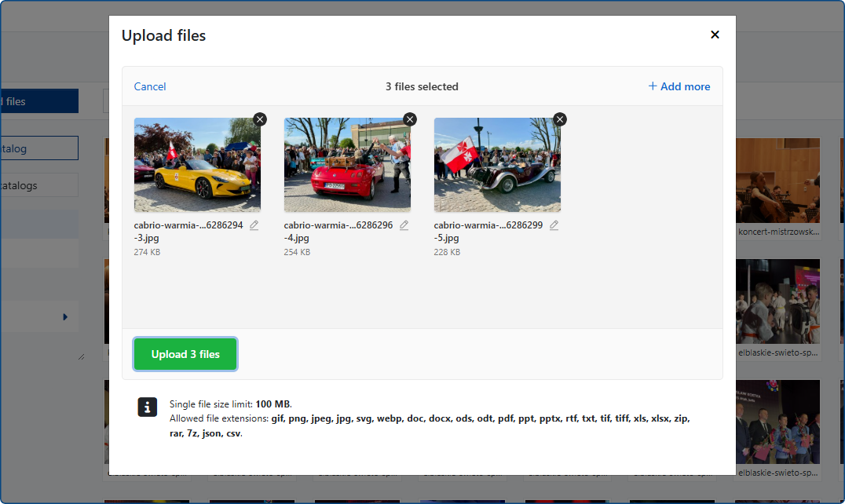Remove the yellow convertible image from selection

260,119
